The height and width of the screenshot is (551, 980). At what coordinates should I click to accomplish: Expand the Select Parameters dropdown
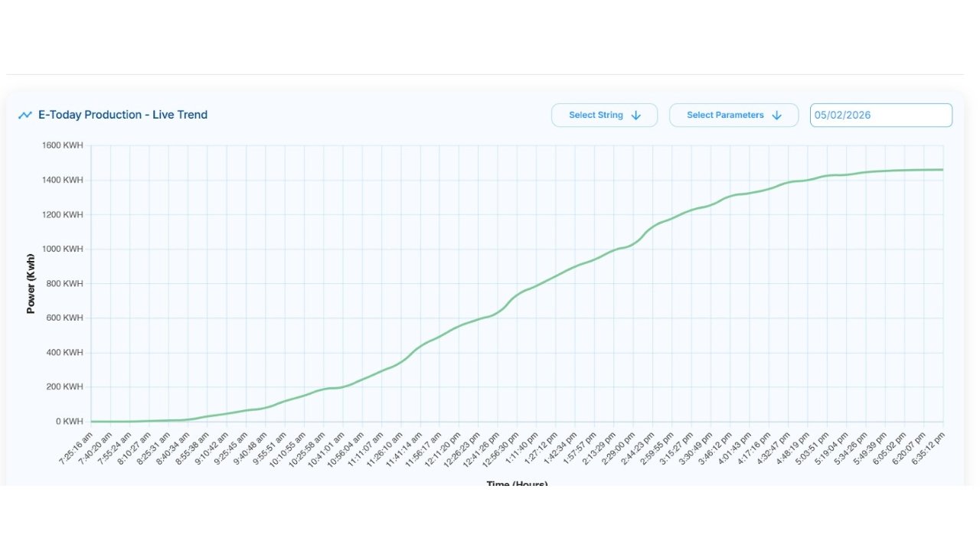pos(733,115)
